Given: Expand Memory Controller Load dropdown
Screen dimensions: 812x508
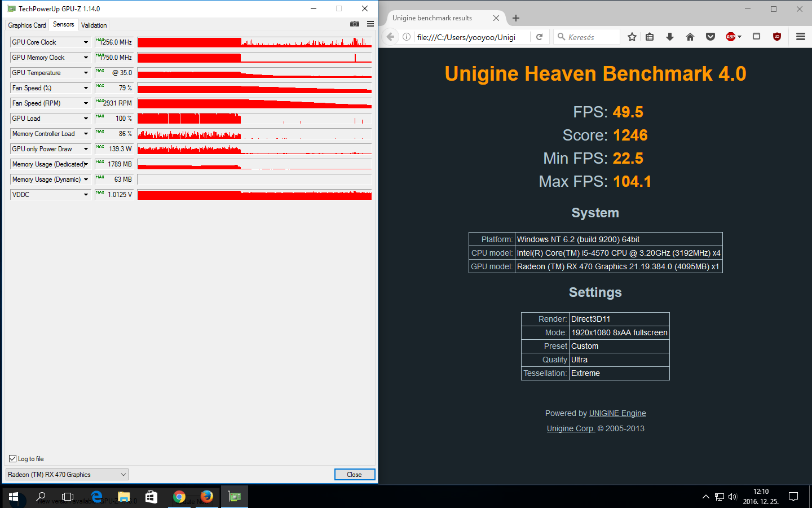Looking at the screenshot, I should point(86,134).
